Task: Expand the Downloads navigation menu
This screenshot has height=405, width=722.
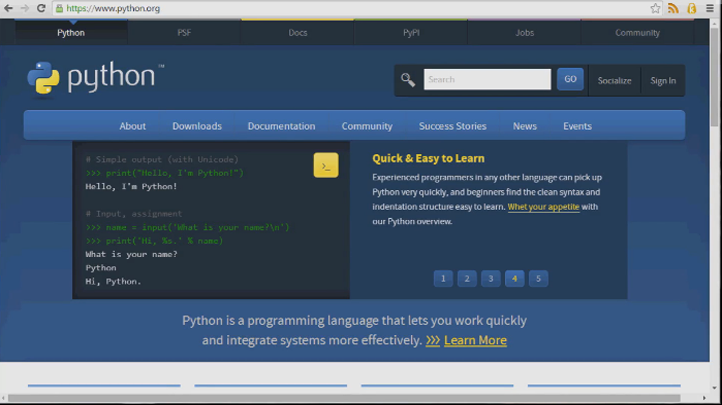Action: pyautogui.click(x=197, y=126)
